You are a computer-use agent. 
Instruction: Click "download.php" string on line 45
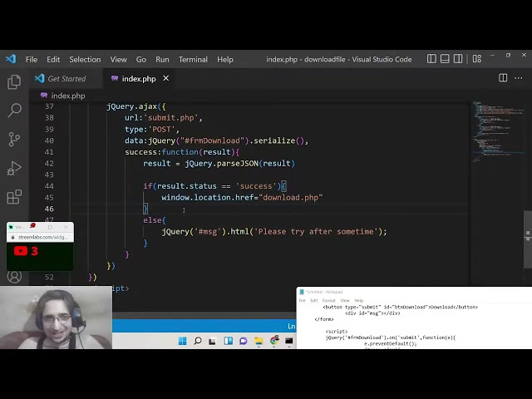pos(290,198)
